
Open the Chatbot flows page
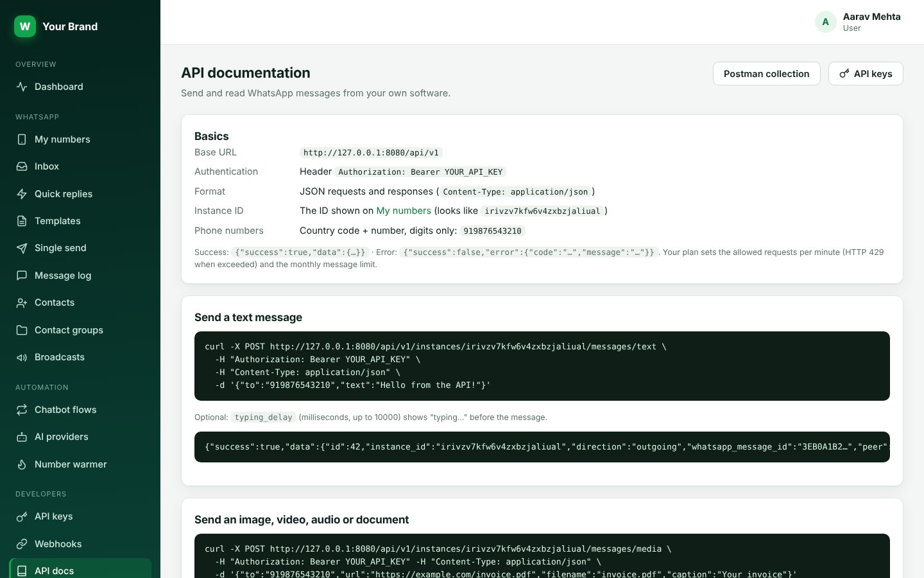coord(80,410)
